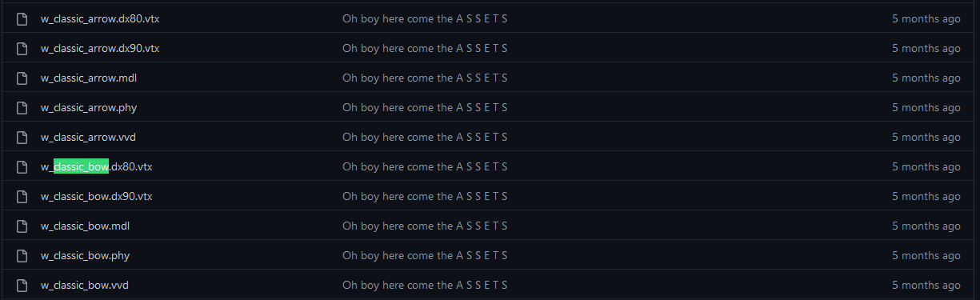Click '5 months ago' timestamp for w_classic_arrow.dx80.vtx
This screenshot has width=980, height=300.
pyautogui.click(x=926, y=18)
